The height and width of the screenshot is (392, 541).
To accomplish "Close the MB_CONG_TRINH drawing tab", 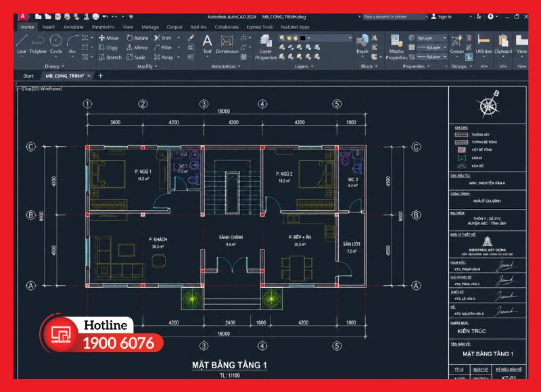I will (89, 76).
